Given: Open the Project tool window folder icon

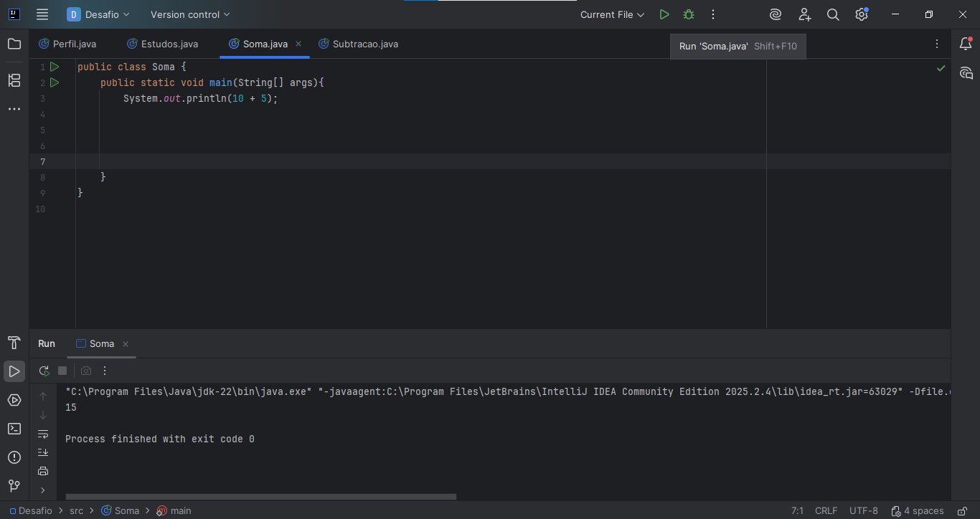Looking at the screenshot, I should pos(14,44).
